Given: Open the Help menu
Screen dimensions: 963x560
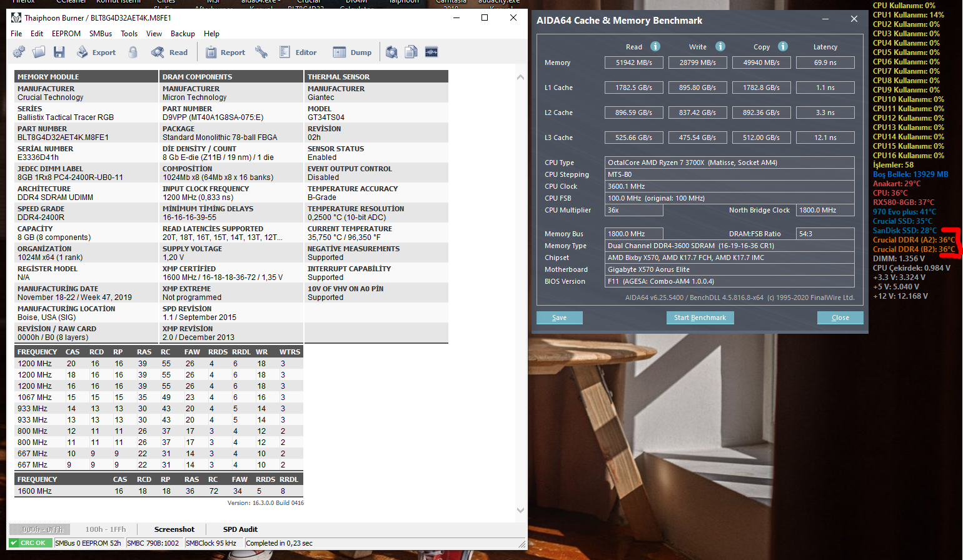Looking at the screenshot, I should coord(212,34).
